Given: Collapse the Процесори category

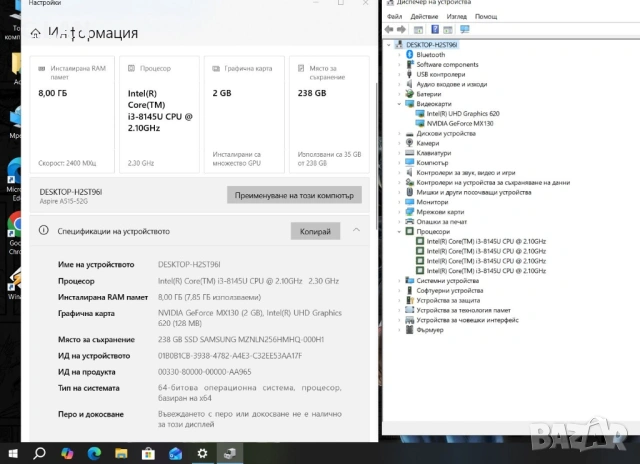Looking at the screenshot, I should coord(399,232).
